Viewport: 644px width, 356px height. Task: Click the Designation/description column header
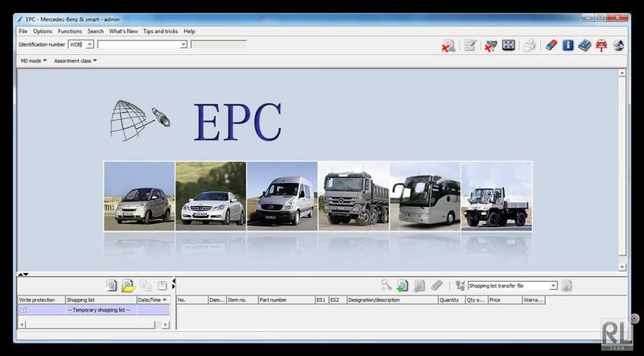pos(392,300)
